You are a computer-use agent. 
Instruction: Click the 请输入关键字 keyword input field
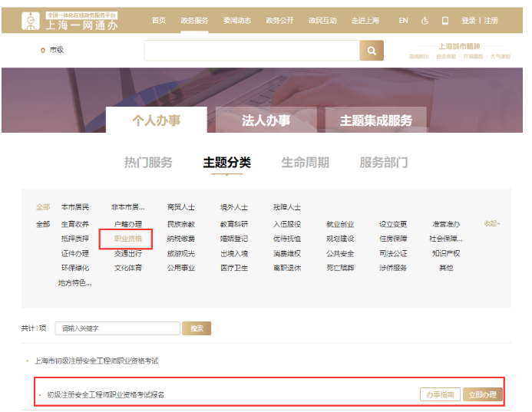click(117, 328)
